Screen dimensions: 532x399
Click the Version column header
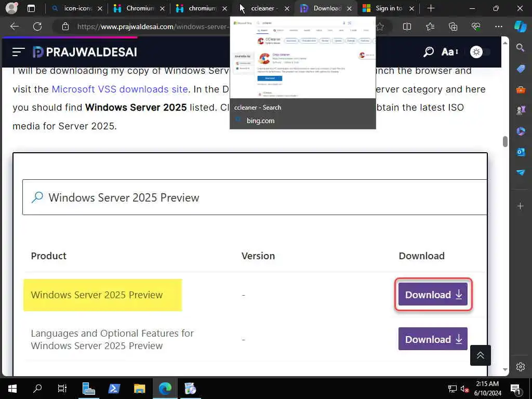click(258, 256)
